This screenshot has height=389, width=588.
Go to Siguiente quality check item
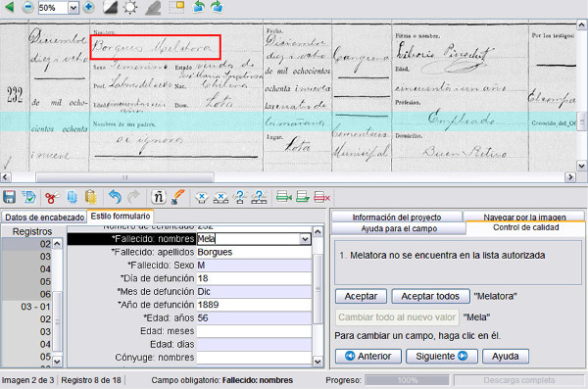point(441,356)
